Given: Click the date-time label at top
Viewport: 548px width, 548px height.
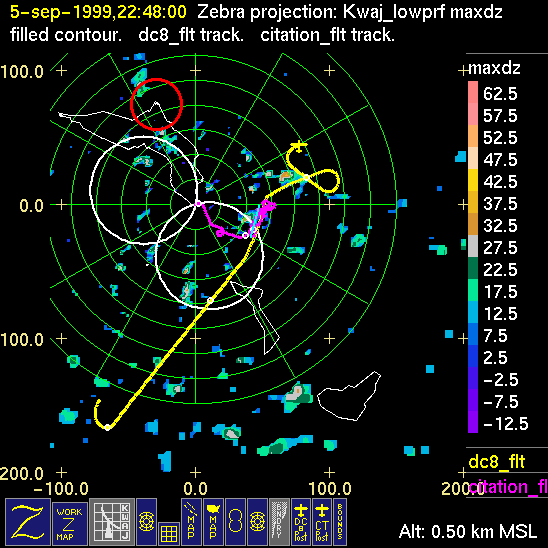Looking at the screenshot, I should tap(98, 12).
